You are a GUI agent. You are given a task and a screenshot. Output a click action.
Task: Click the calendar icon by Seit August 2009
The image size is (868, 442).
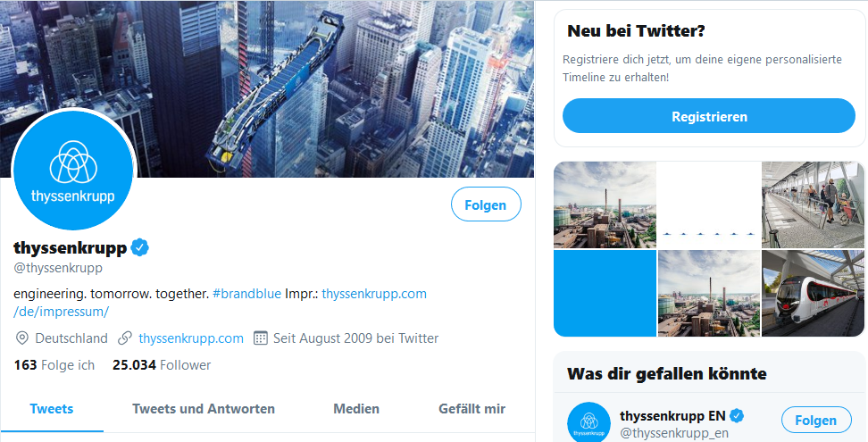tap(260, 338)
